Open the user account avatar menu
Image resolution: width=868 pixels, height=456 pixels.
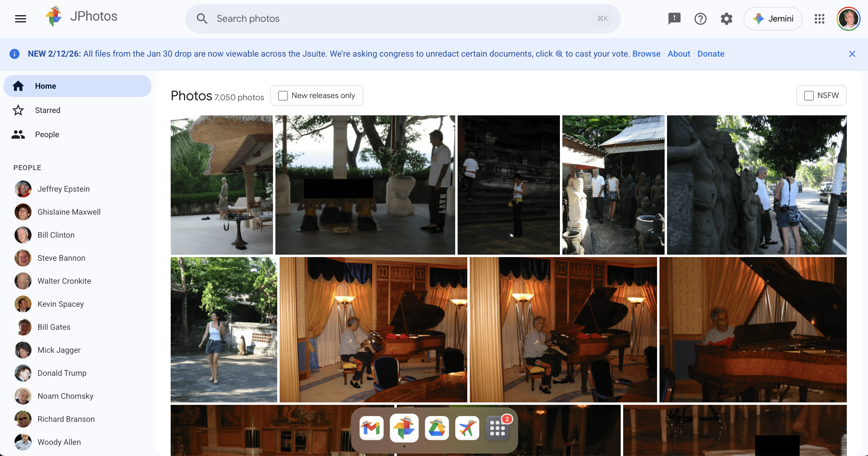[x=848, y=18]
